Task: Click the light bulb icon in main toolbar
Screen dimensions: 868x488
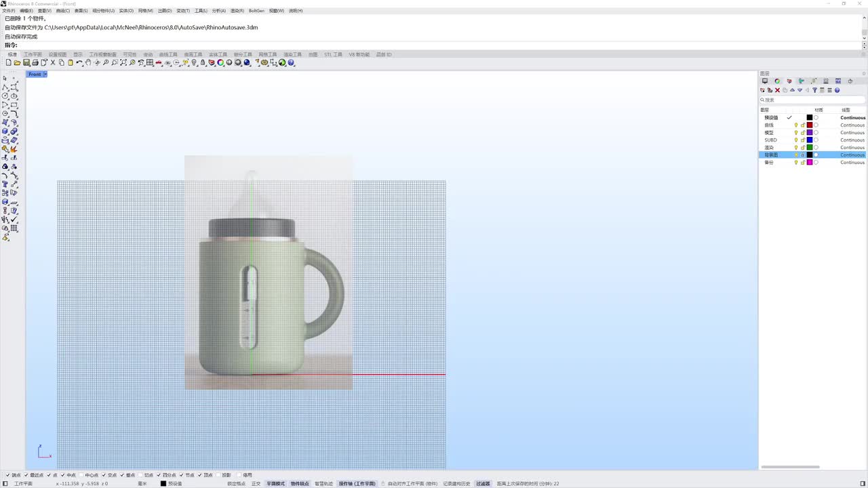Action: [194, 62]
